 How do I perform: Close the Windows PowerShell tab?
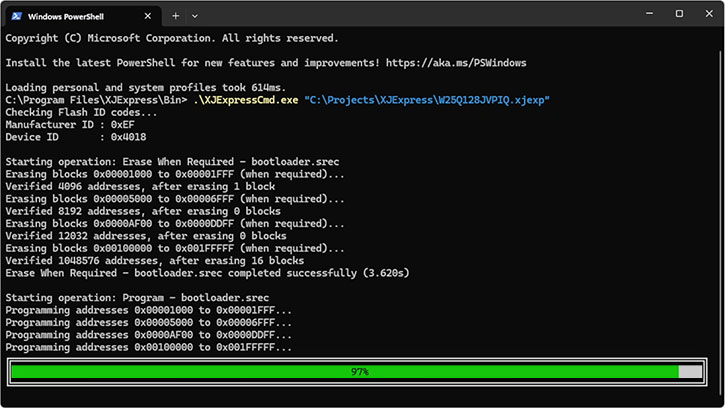coord(147,16)
